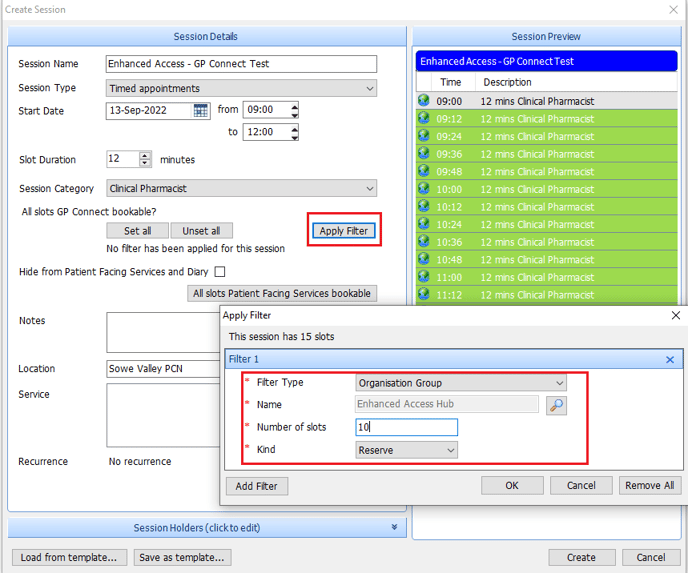Click the globe icon of the 09:36 slot

(424, 154)
